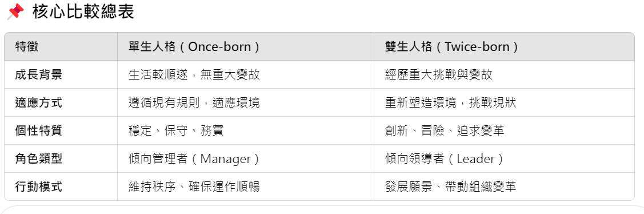The image size is (644, 214).
Task: Select the 角色類型 row label
Action: tap(39, 158)
